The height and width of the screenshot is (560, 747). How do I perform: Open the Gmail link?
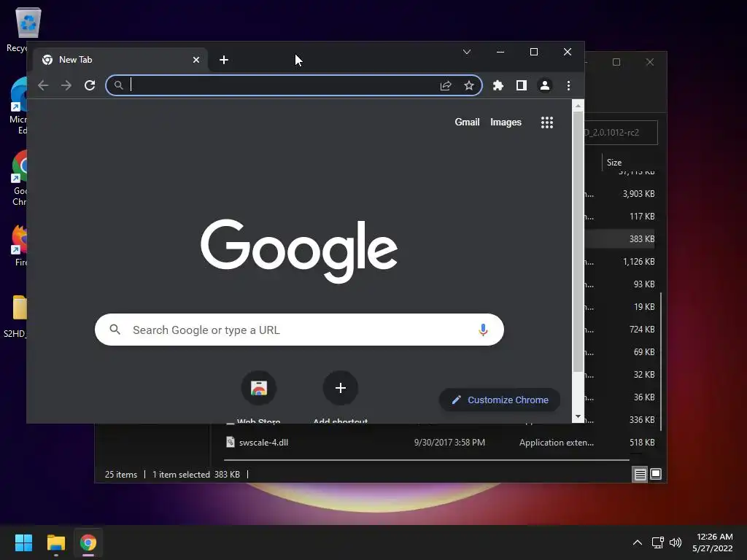467,122
